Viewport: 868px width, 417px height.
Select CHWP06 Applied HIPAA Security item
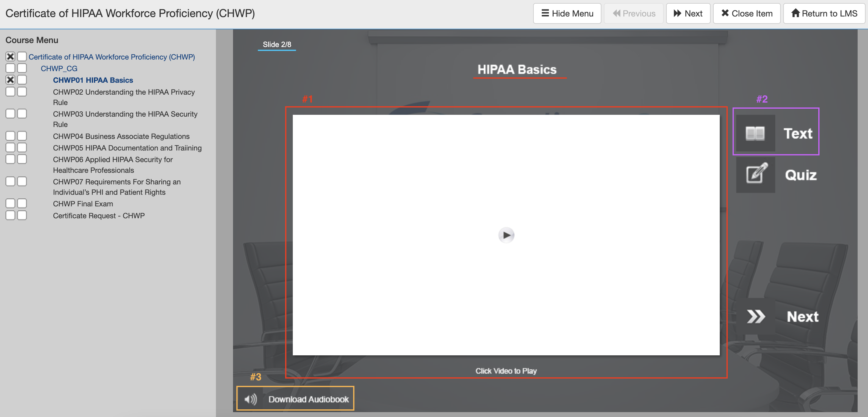(113, 165)
